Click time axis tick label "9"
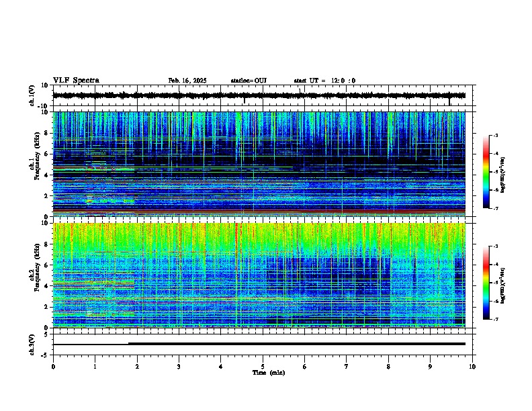Image resolution: width=532 pixels, height=411 pixels. click(x=430, y=367)
